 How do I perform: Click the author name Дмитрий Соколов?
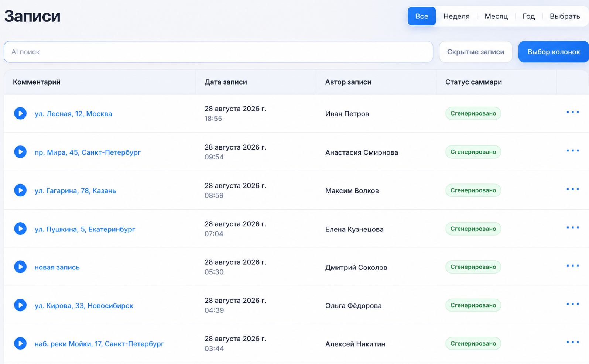click(356, 267)
